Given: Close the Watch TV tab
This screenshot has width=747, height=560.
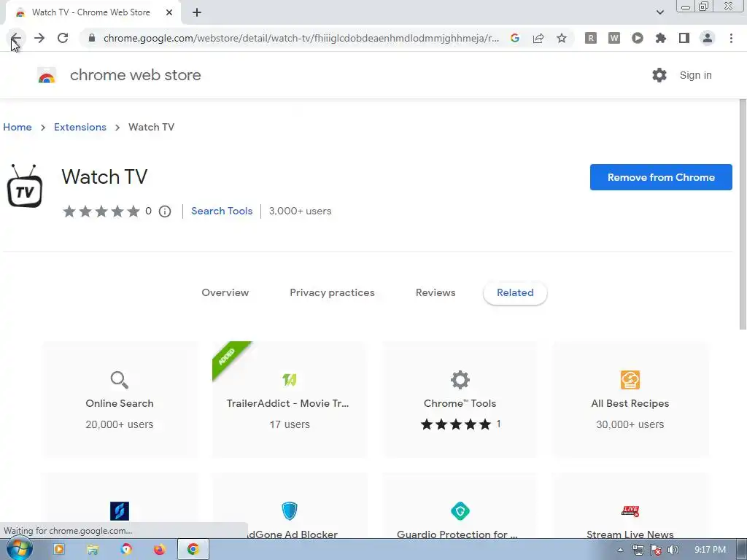Looking at the screenshot, I should [169, 12].
